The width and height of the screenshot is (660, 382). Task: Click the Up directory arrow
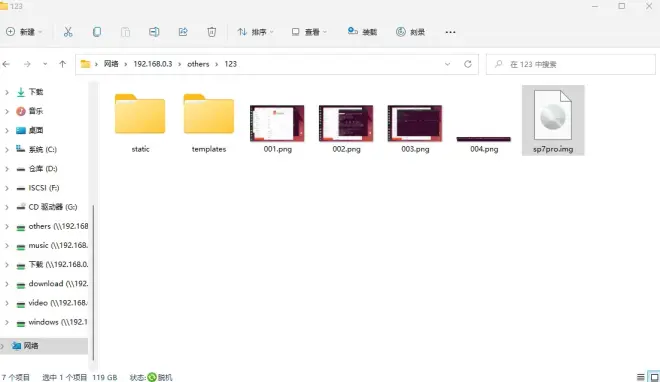pos(63,64)
